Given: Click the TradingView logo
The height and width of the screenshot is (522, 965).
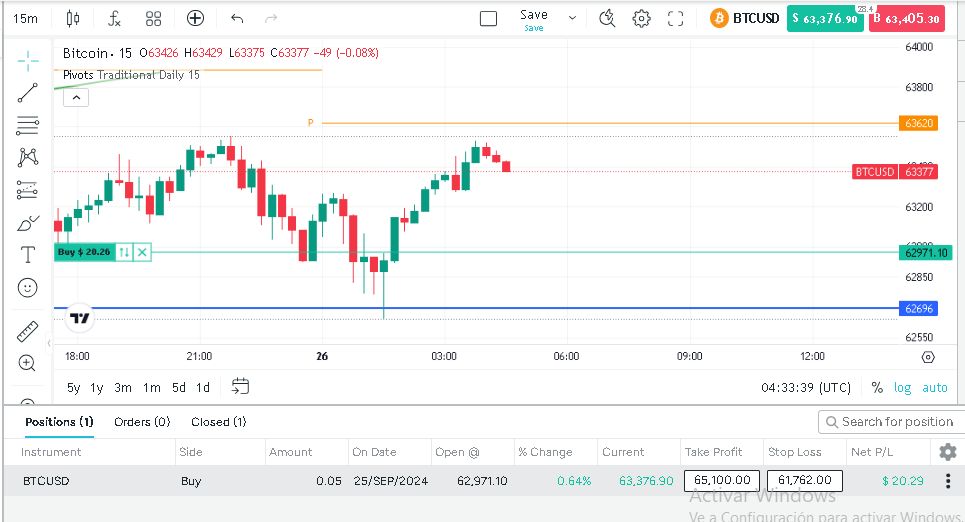Looking at the screenshot, I should [x=79, y=318].
